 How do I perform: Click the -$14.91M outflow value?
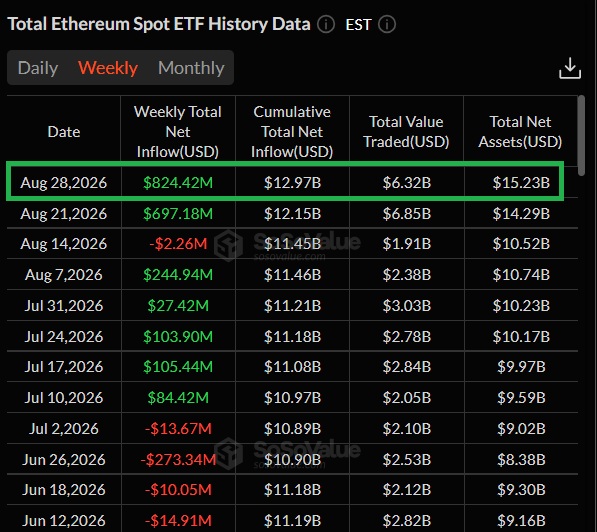coord(178,521)
